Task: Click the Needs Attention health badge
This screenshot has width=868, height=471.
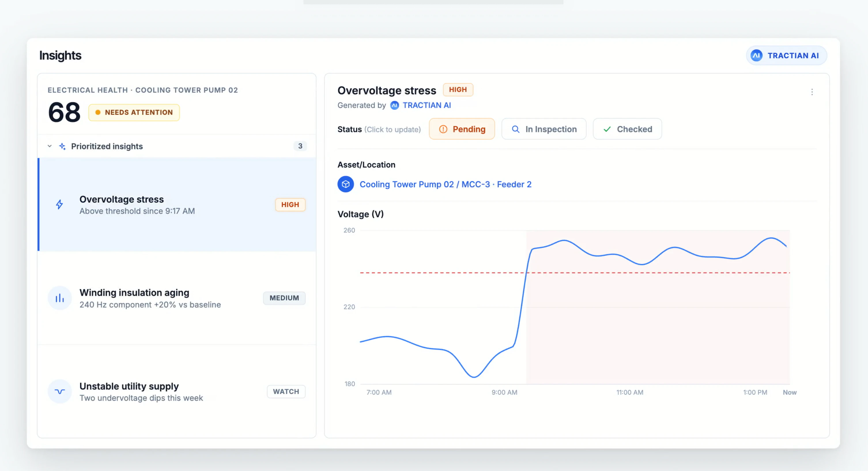Action: 134,113
